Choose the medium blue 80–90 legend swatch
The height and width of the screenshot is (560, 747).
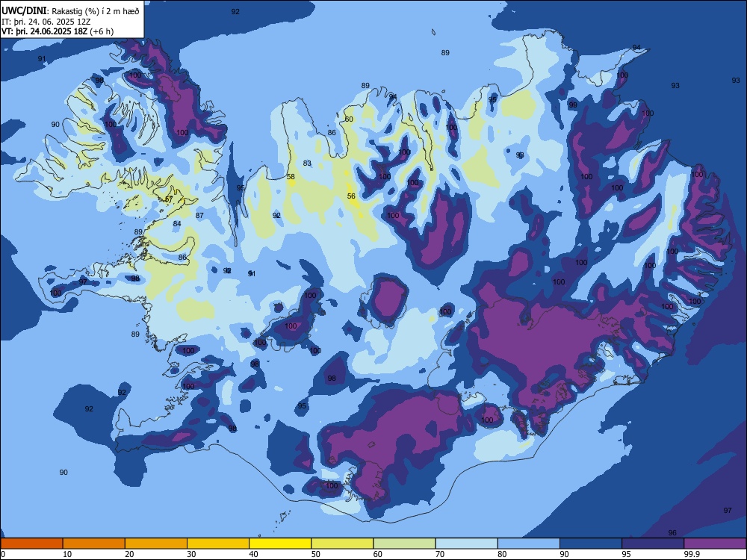(x=529, y=544)
